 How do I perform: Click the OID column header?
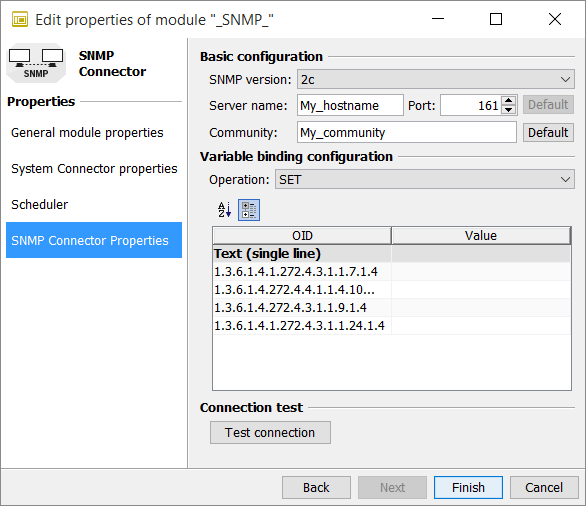coord(302,235)
